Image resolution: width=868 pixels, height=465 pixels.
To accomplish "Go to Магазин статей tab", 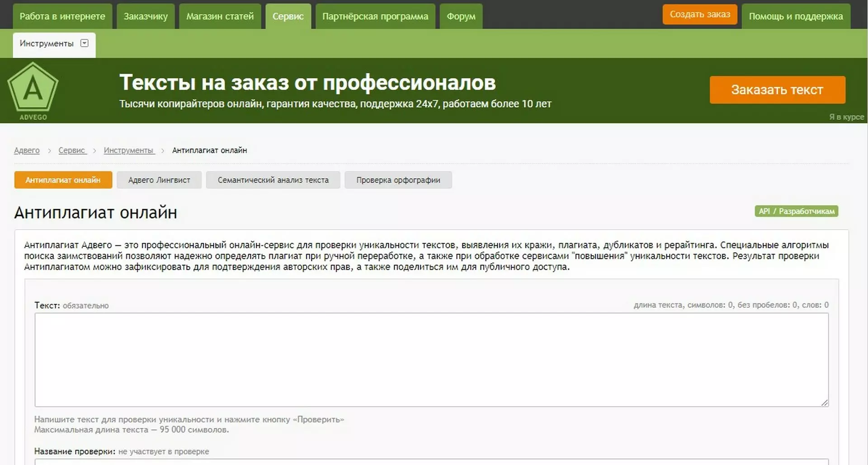I will pyautogui.click(x=220, y=16).
